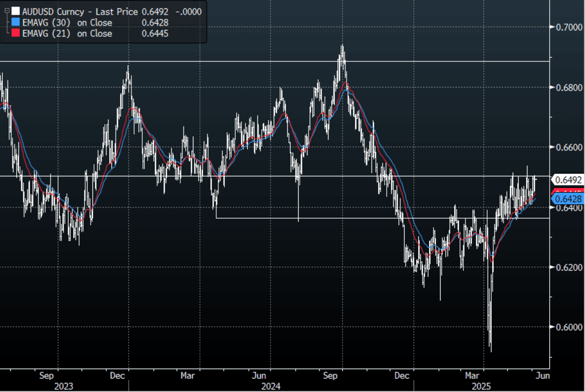Collapse the legend tree with the minus box
Viewport: 585px width, 392px height.
(7, 11)
